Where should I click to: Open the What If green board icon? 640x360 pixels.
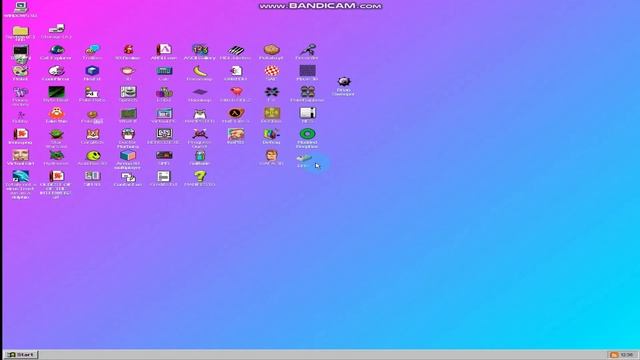(128, 113)
